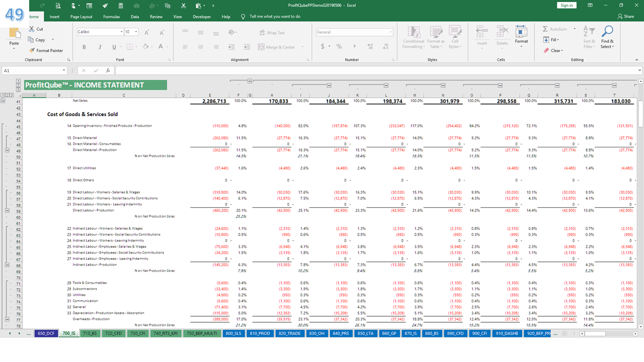Screen dimensions: 644x362
Task: Open Sort & Filter menu
Action: tap(589, 38)
